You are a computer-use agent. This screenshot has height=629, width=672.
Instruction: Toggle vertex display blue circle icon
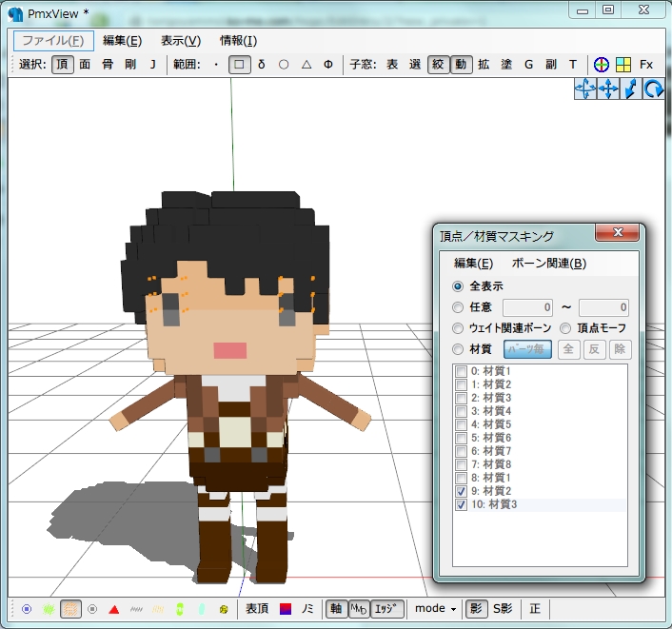click(27, 609)
